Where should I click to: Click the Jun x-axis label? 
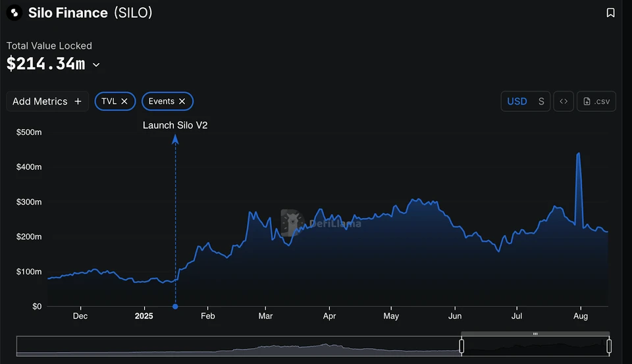point(455,316)
